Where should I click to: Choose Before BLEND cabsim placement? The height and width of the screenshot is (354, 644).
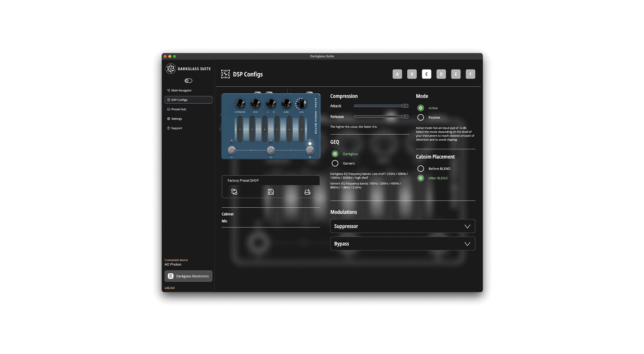pos(421,169)
